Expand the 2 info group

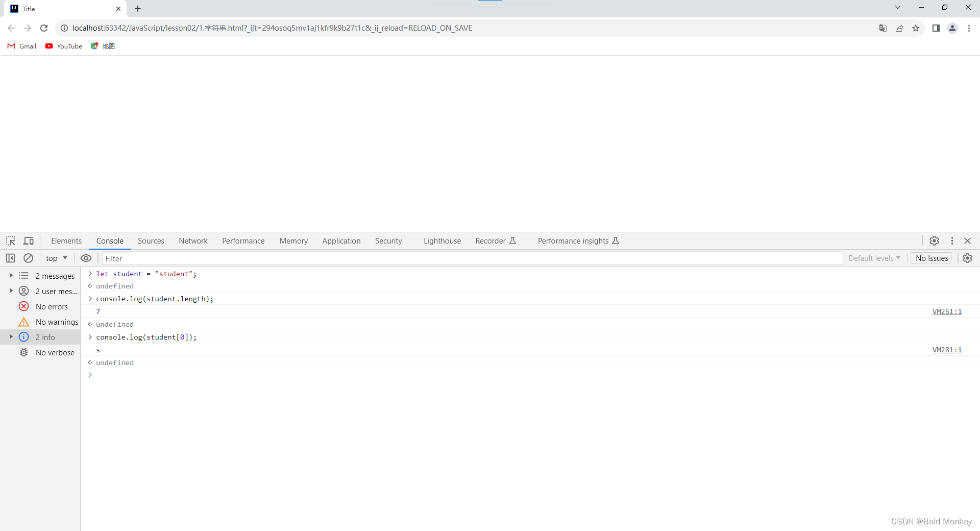[x=11, y=337]
